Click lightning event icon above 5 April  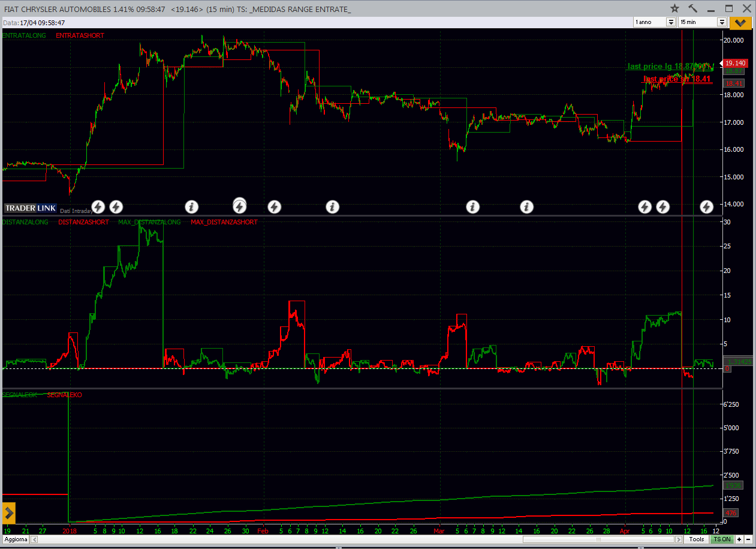coord(644,208)
